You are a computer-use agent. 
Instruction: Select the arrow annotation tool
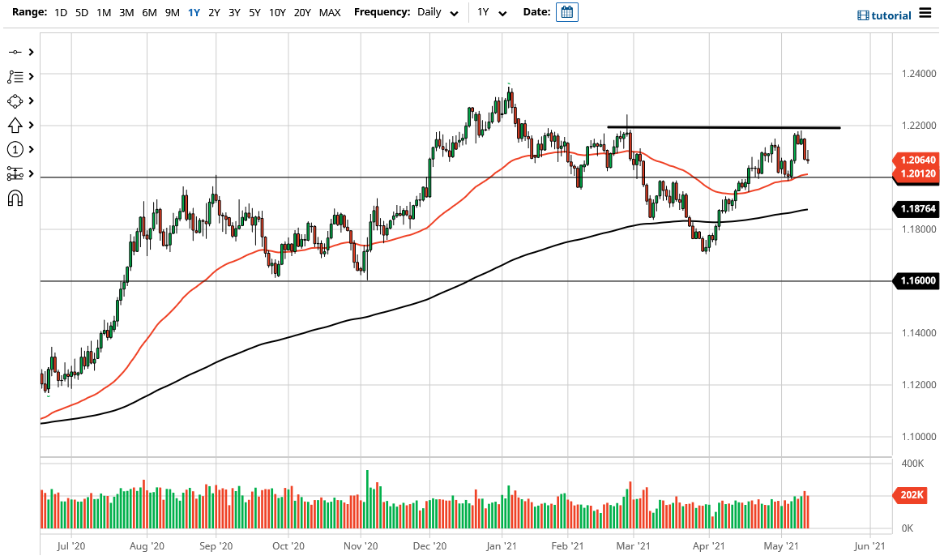click(x=16, y=125)
